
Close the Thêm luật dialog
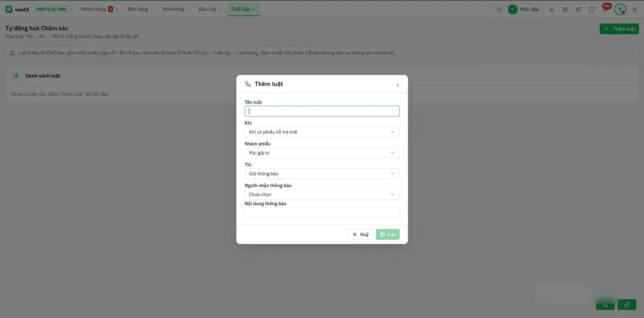point(398,85)
